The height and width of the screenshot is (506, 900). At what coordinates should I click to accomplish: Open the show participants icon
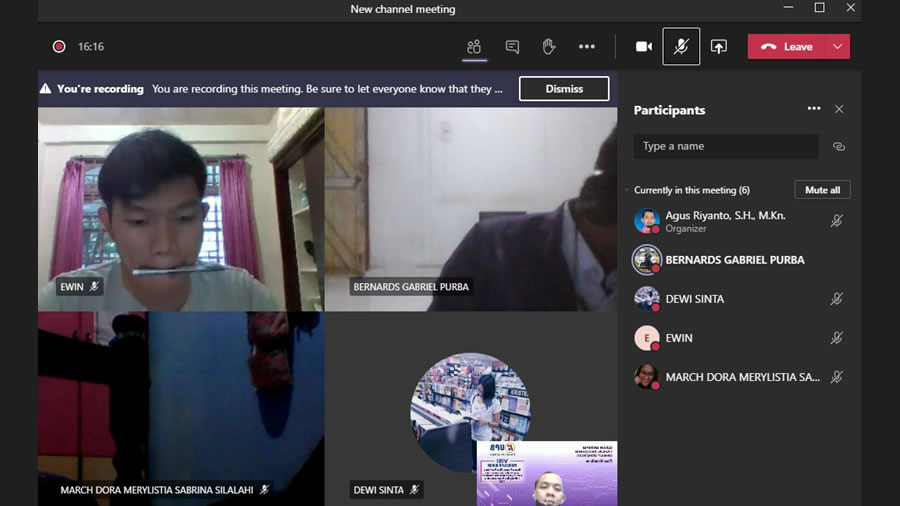click(474, 47)
